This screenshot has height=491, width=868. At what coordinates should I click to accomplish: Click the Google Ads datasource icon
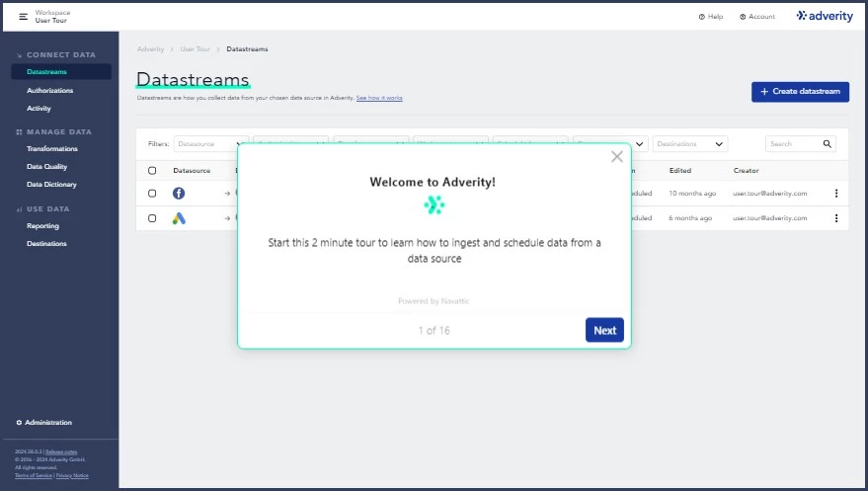click(179, 218)
